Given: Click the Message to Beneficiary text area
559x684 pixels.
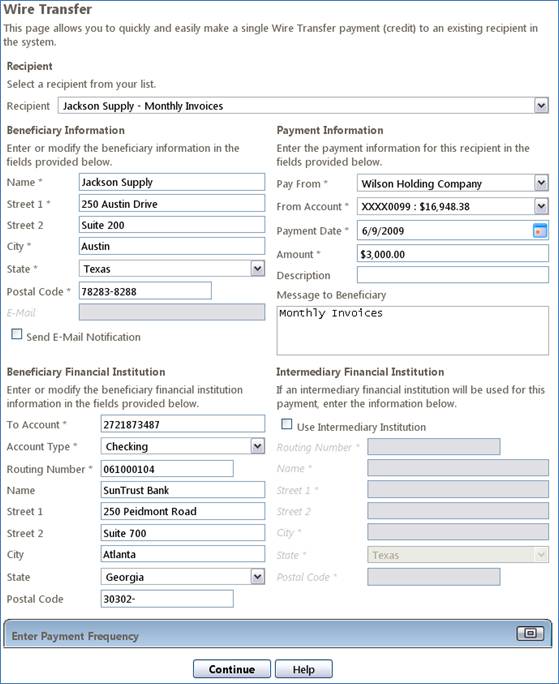Looking at the screenshot, I should tap(412, 331).
